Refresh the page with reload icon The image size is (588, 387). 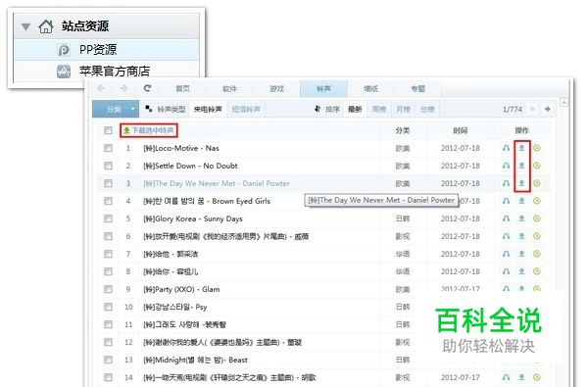click(147, 88)
